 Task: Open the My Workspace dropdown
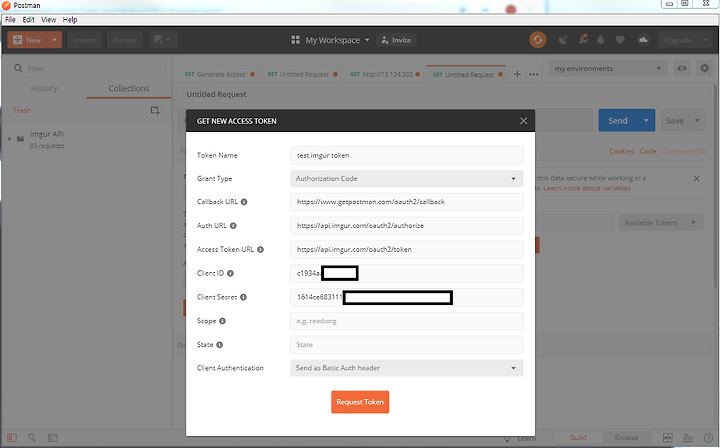tap(331, 40)
